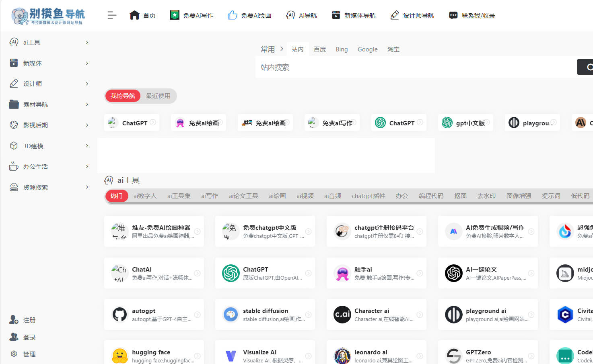
Task: Select the 我的导航 toggle
Action: pyautogui.click(x=123, y=96)
